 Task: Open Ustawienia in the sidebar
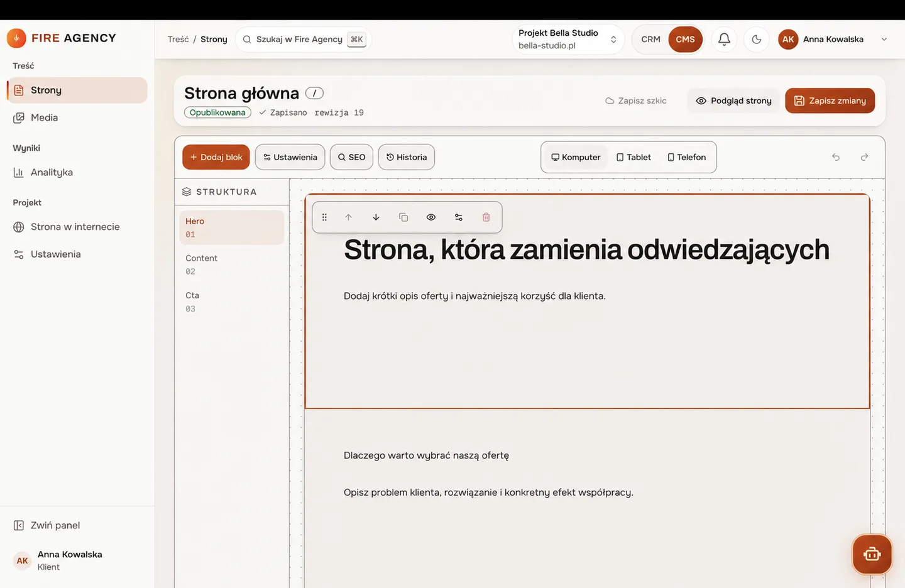[x=77, y=254]
